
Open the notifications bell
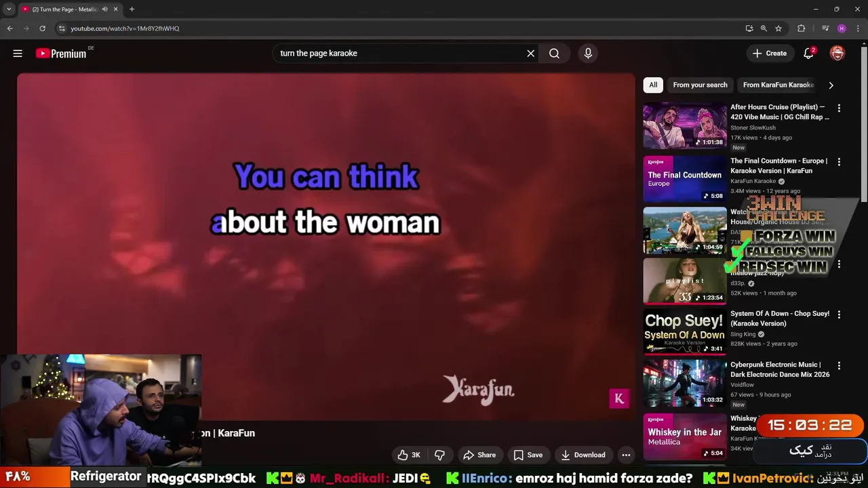(808, 54)
